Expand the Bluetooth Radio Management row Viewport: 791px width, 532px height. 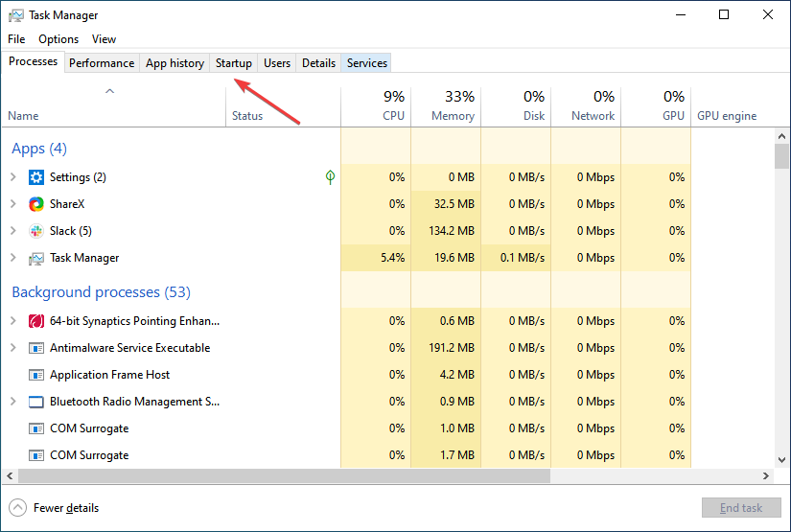pyautogui.click(x=13, y=402)
